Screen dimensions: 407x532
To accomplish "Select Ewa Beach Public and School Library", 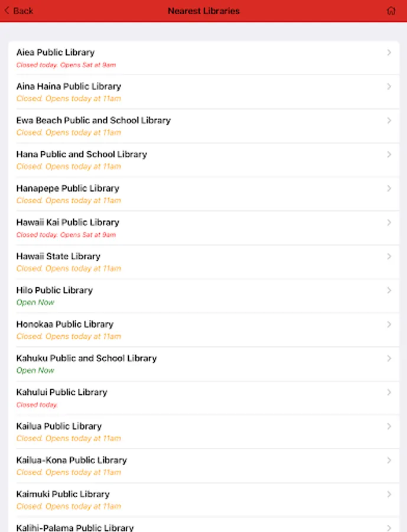I will pos(93,121).
